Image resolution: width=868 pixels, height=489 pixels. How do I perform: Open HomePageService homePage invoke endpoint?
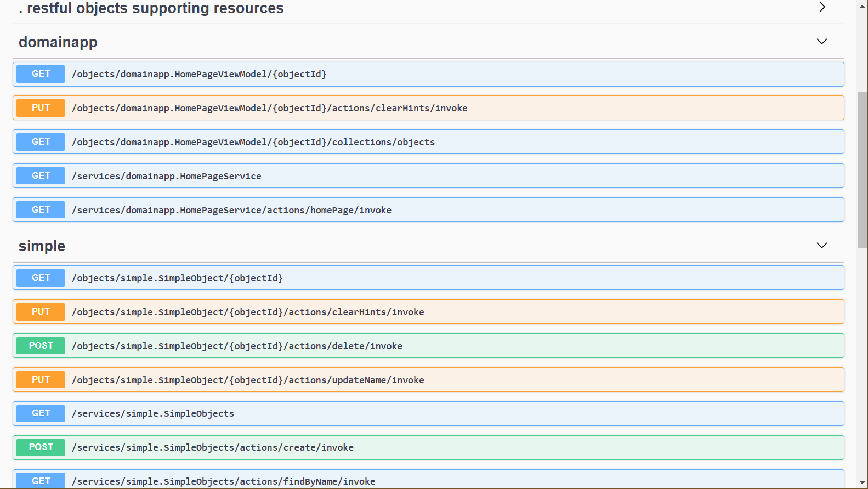point(231,210)
